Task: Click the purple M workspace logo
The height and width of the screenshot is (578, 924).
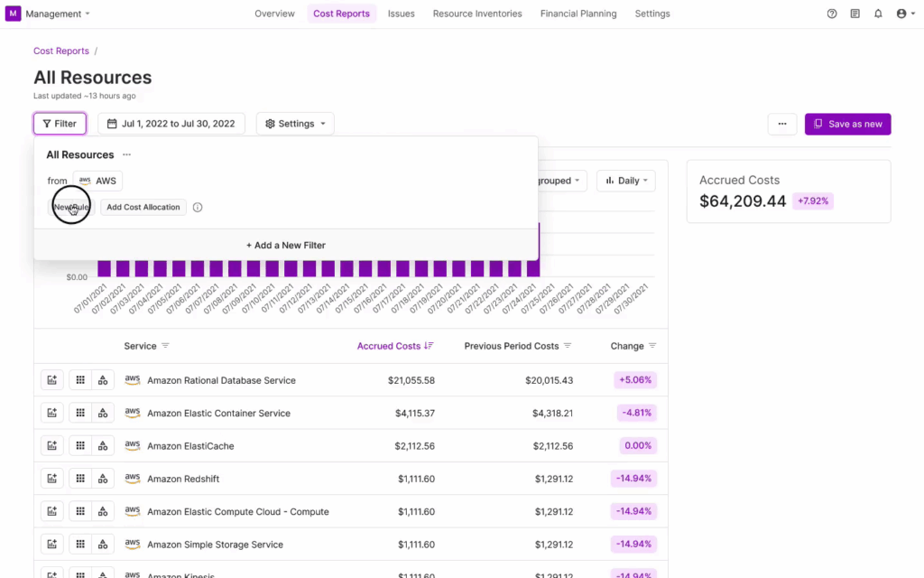Action: [13, 14]
